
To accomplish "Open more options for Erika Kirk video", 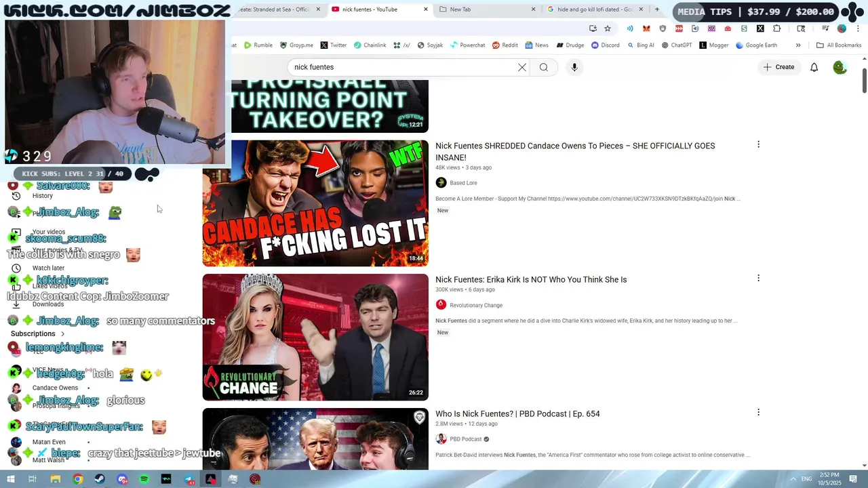I will point(758,278).
